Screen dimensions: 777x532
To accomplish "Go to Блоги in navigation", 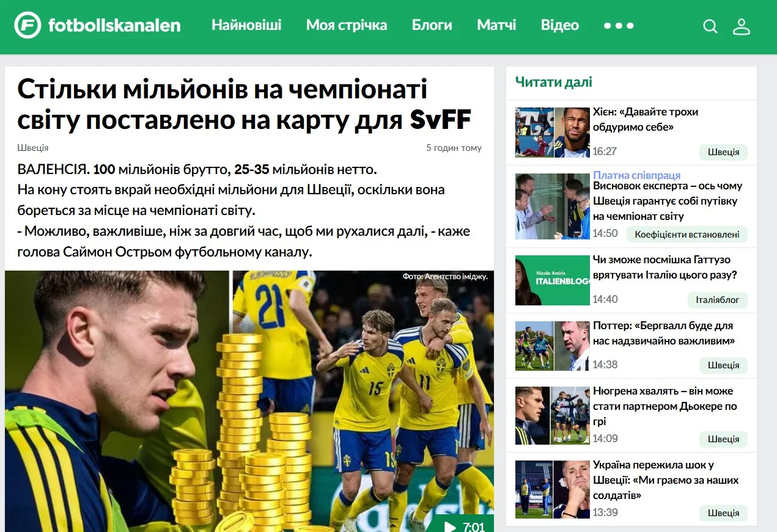I will click(432, 25).
